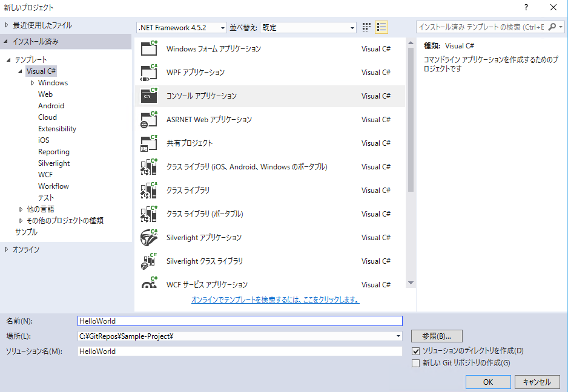Expand the オンライン section
568x392 pixels.
(6, 249)
